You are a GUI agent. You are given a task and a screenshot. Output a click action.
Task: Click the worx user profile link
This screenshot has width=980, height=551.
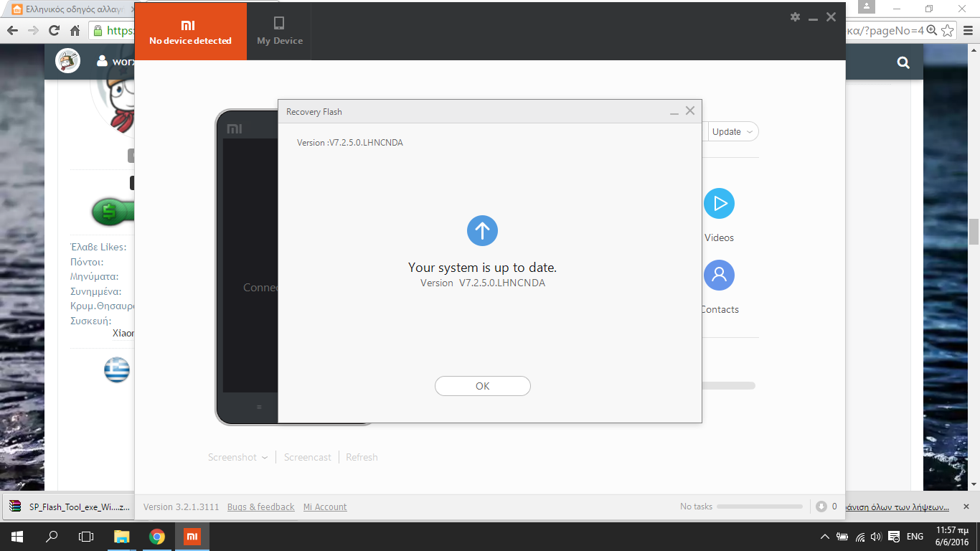coord(116,62)
